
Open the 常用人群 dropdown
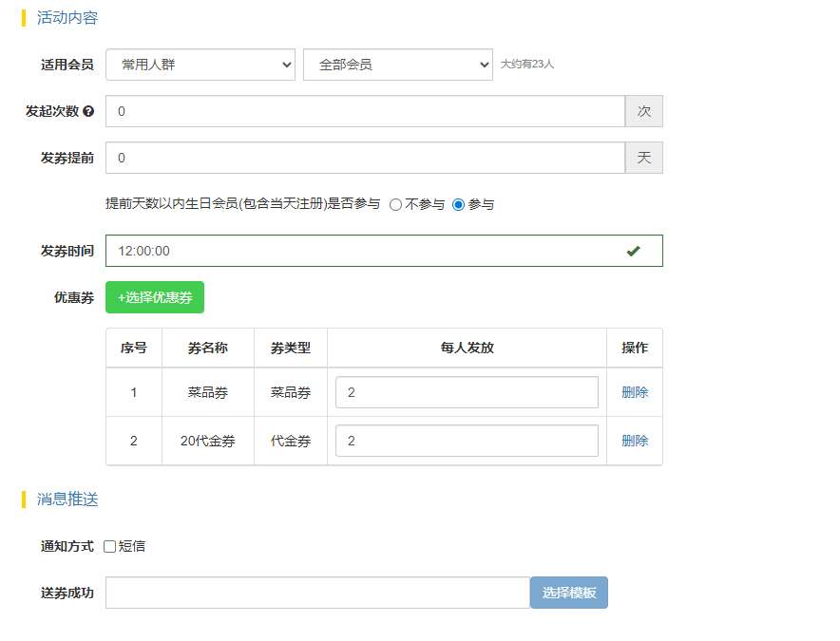click(x=200, y=65)
